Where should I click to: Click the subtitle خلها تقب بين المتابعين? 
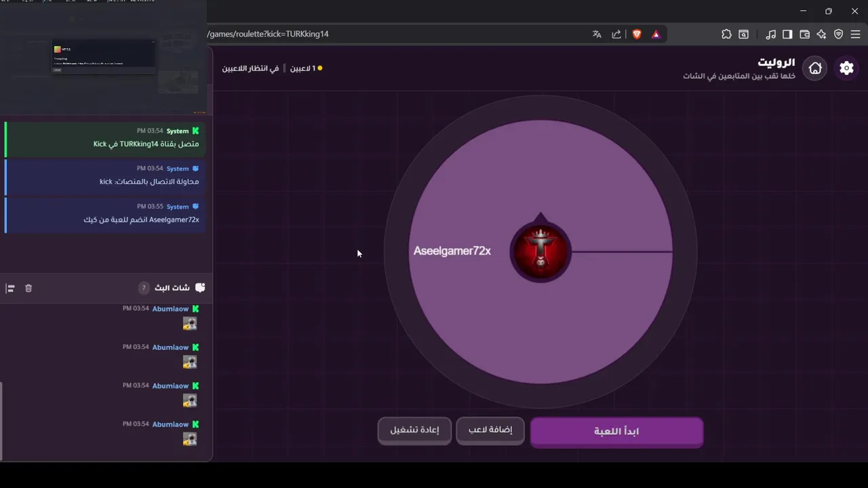(739, 76)
